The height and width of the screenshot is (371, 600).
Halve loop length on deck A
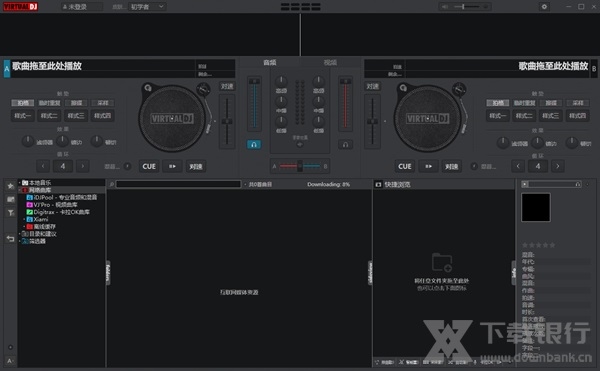click(x=43, y=166)
